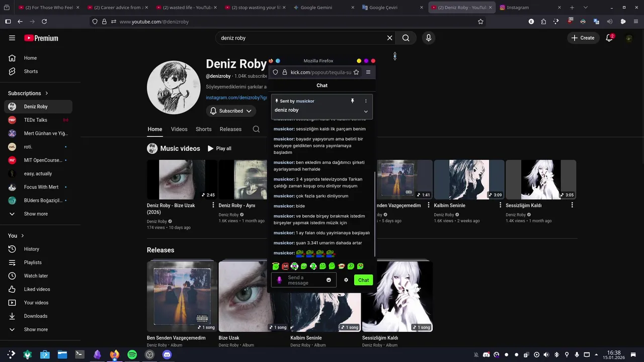Open the Kalbim Seninle video thumbnail
This screenshot has height=362, width=644.
pos(469,179)
